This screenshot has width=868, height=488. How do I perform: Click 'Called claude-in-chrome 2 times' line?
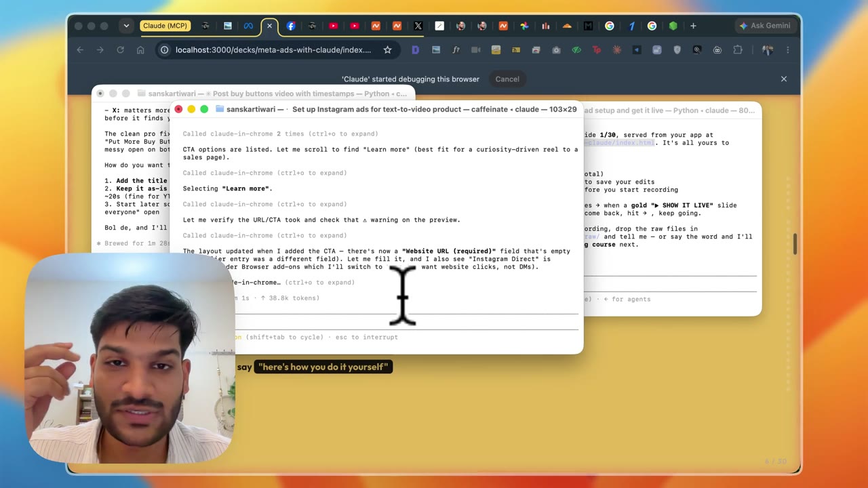(x=281, y=134)
